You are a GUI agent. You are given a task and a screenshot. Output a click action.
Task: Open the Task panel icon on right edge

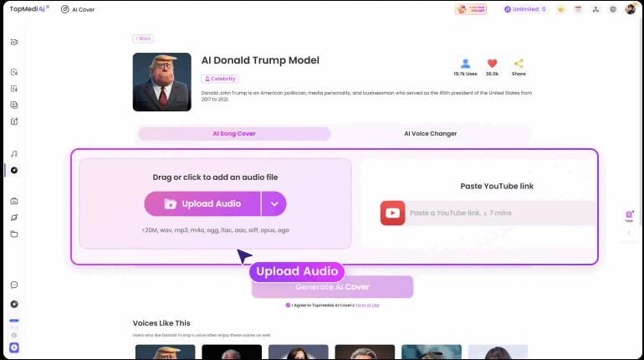[629, 216]
